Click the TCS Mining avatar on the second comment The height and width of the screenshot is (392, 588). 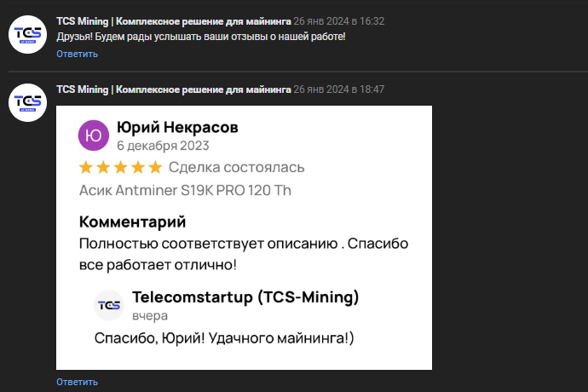click(26, 101)
